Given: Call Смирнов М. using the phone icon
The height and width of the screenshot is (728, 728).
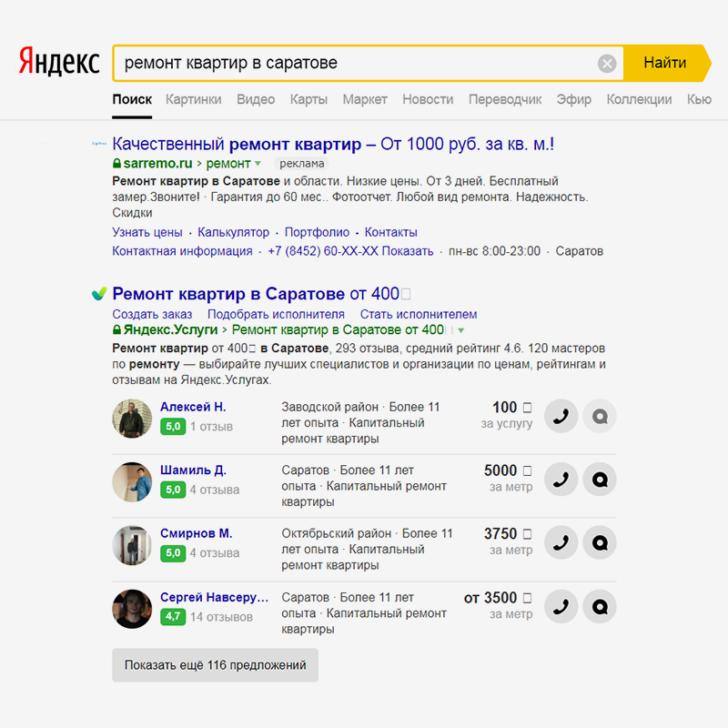Looking at the screenshot, I should (x=561, y=542).
